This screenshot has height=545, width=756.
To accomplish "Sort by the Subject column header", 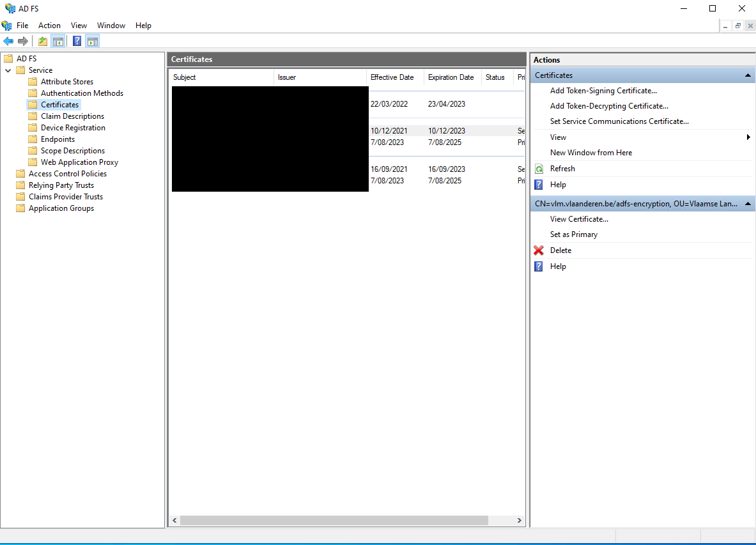I will coord(222,77).
